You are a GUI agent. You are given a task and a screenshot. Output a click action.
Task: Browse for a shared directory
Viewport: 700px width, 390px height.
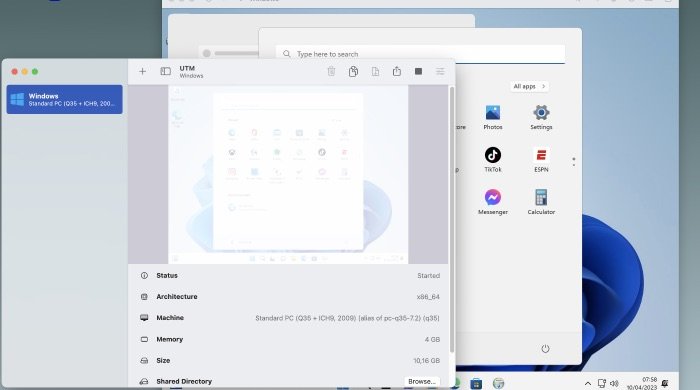(x=421, y=382)
